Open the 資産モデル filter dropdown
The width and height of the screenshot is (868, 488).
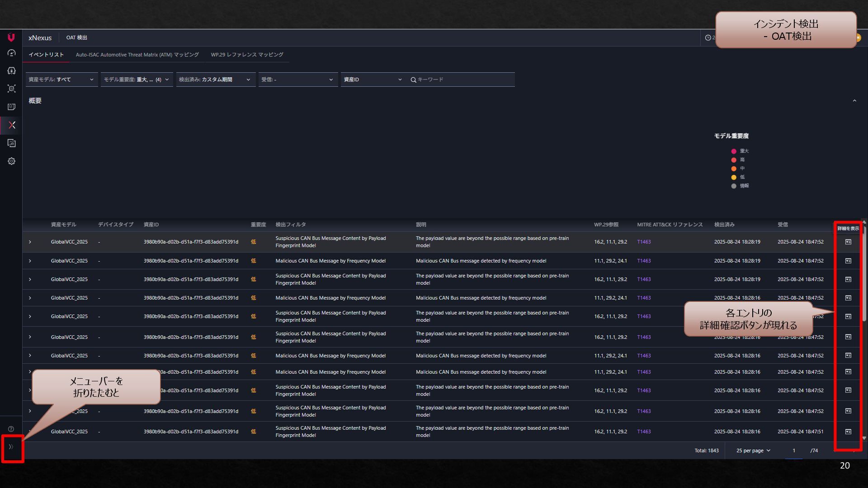61,80
